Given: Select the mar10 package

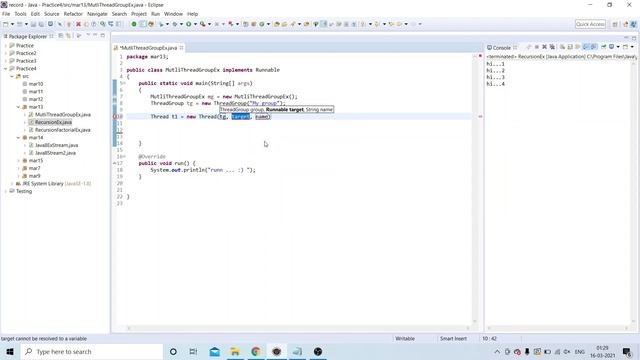Looking at the screenshot, I should pyautogui.click(x=36, y=84).
